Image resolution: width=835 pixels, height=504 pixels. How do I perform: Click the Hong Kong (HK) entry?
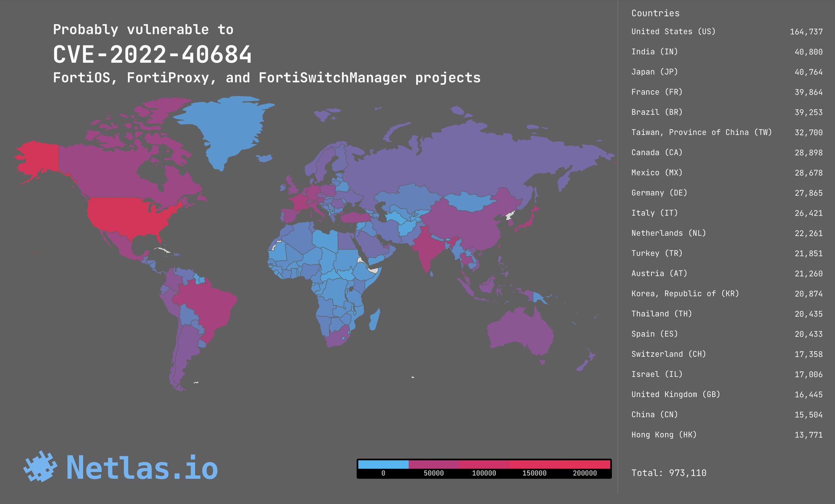pos(664,435)
